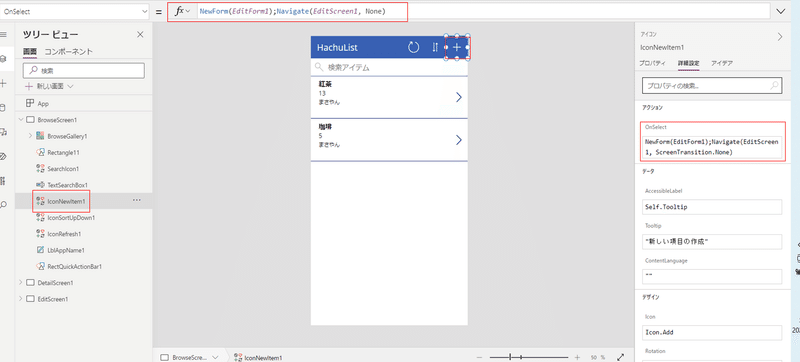Select BrowseScreen1 in tree view
Screen dimensions: 800x362
pyautogui.click(x=57, y=120)
